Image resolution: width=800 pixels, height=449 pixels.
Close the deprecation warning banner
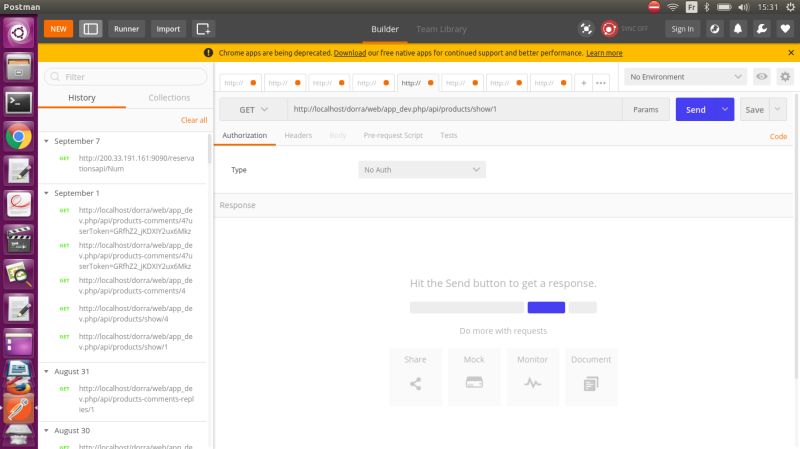coord(791,53)
